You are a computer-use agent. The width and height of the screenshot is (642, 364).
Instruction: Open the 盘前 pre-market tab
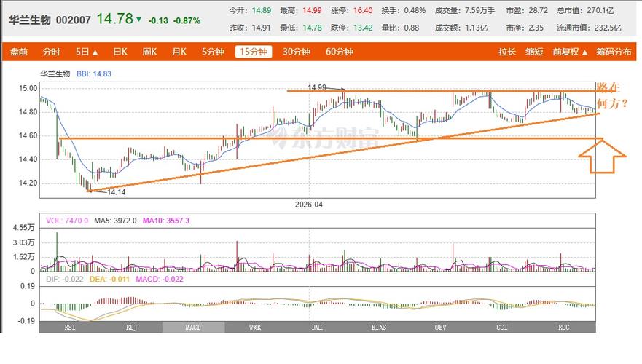pyautogui.click(x=19, y=52)
